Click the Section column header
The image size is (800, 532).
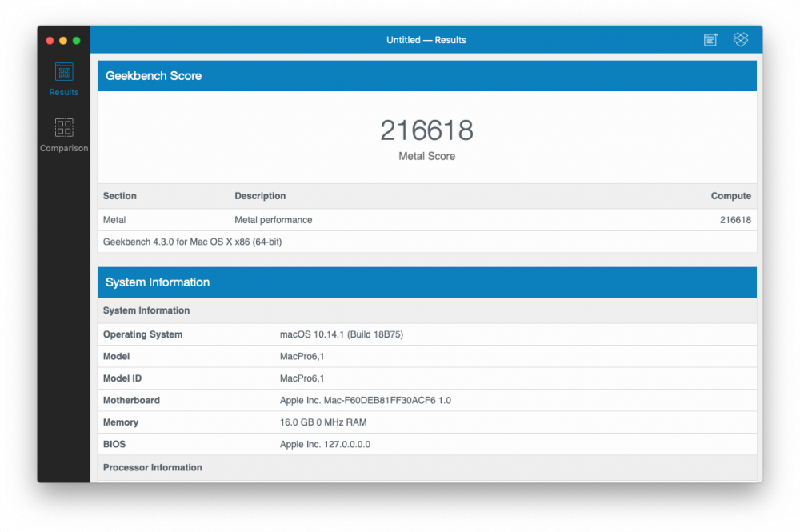point(119,196)
